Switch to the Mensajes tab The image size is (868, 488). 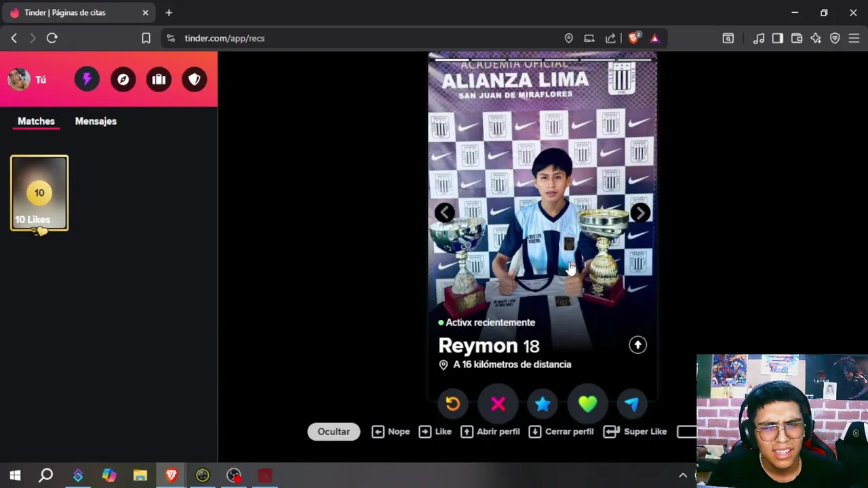(96, 121)
